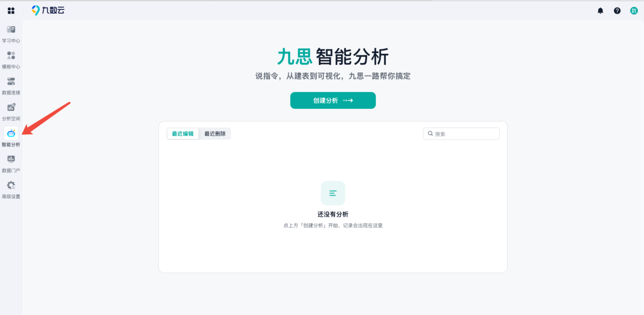Open the app grid menu icon
644x315 pixels.
11,11
